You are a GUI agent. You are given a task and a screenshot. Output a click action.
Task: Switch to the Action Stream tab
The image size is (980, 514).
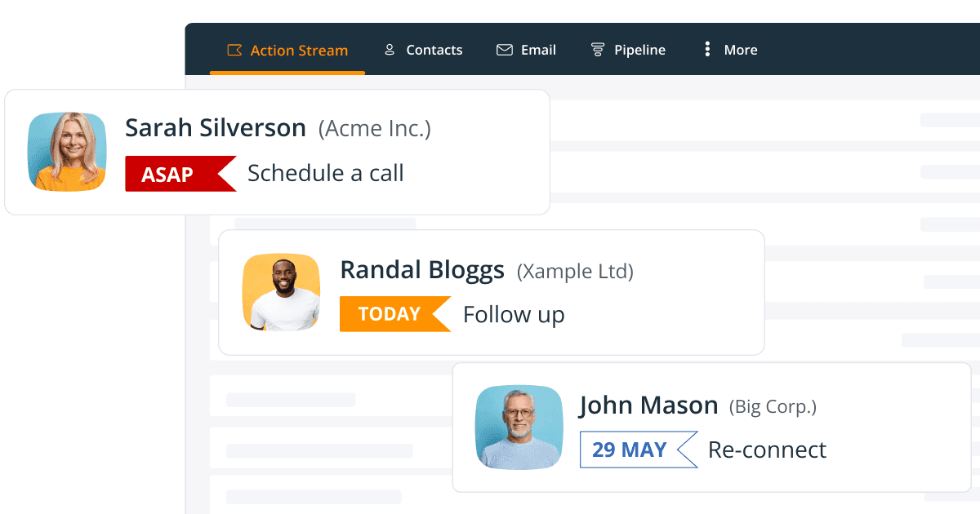299,51
